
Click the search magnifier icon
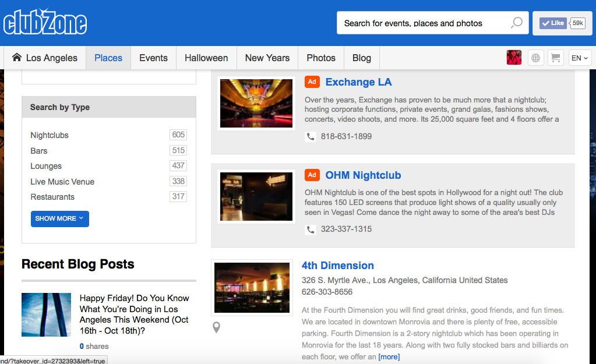[x=517, y=23]
